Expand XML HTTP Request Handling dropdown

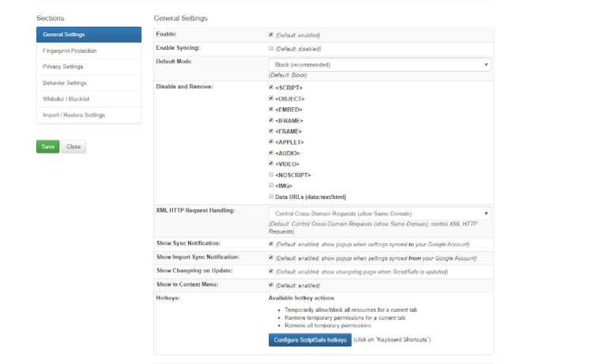click(x=379, y=213)
